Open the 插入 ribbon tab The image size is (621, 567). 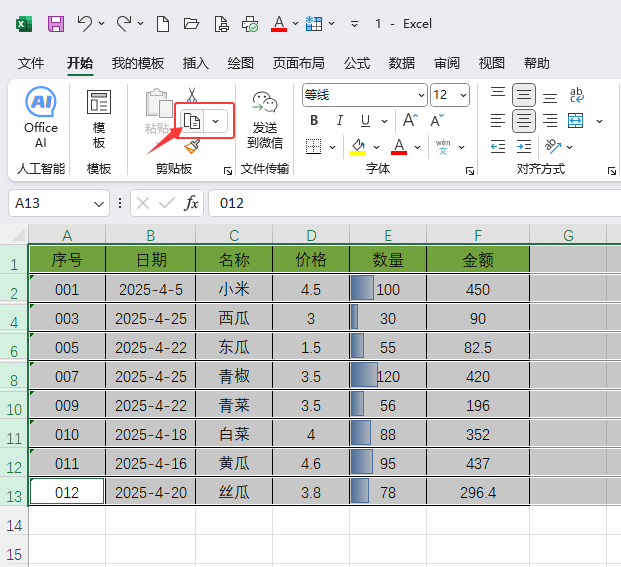coord(196,63)
